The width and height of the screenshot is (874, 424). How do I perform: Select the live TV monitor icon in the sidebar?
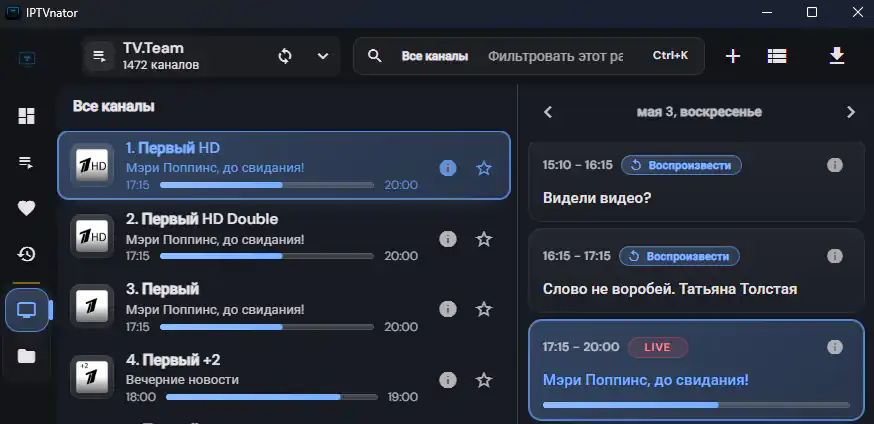[x=26, y=310]
